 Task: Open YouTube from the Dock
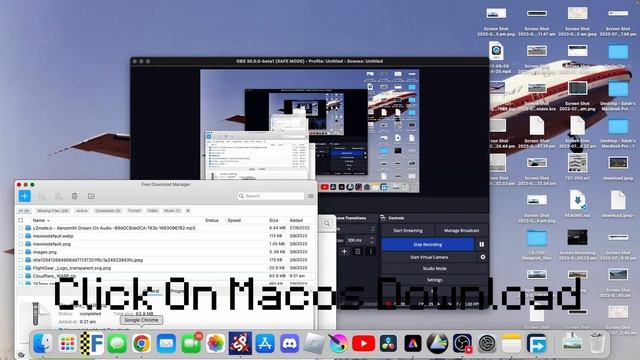(363, 344)
